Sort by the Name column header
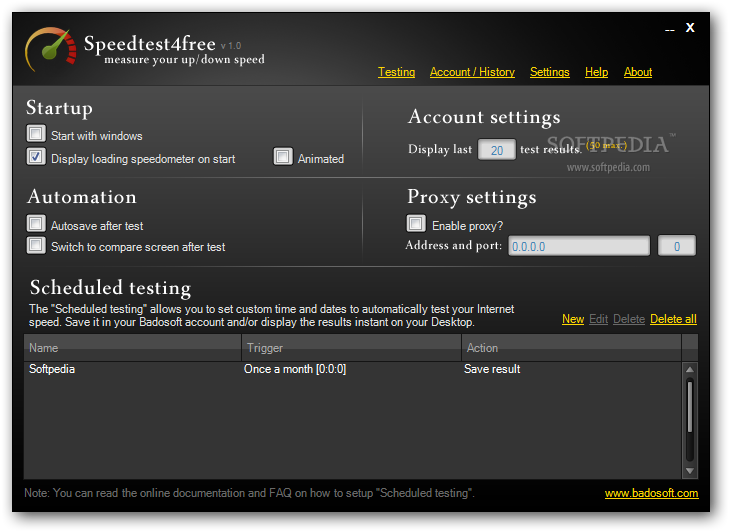The image size is (730, 532). [133, 348]
